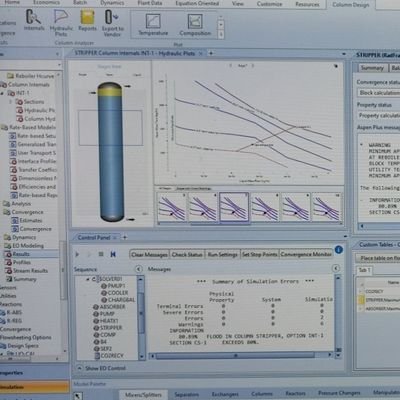The image size is (400, 400).
Task: Open the Column Design ribbon tab
Action: tap(351, 5)
